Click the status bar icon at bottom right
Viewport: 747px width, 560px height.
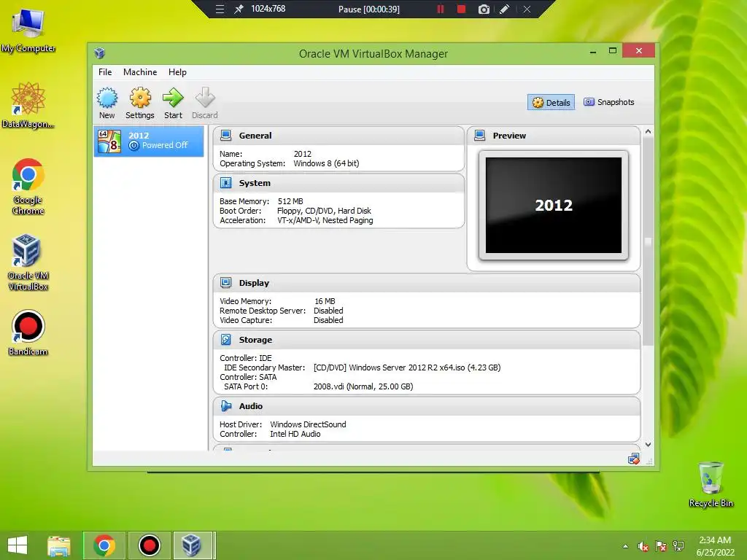point(634,459)
